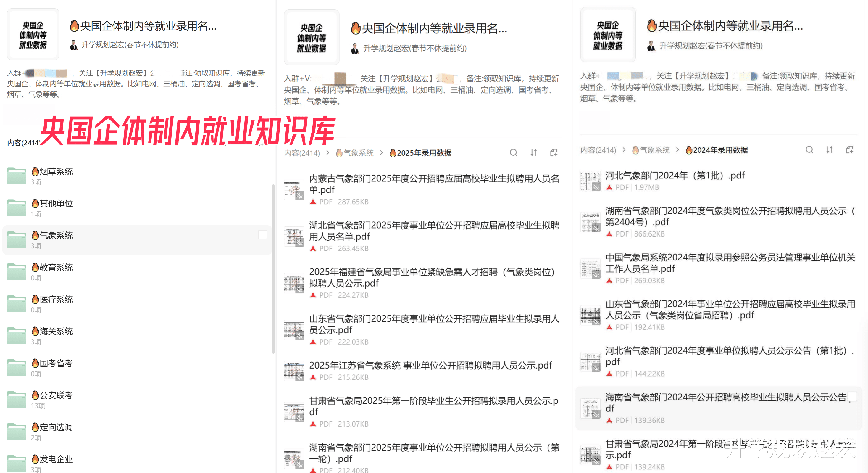Click the sort arrows icon in the 2025年录用数据 panel
Screen dimensions: 868x473
click(x=533, y=153)
